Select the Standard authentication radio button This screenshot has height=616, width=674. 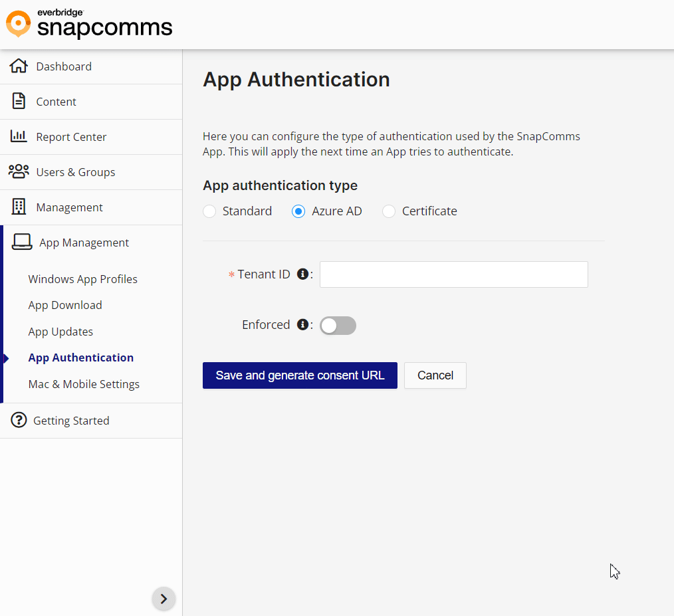tap(209, 211)
